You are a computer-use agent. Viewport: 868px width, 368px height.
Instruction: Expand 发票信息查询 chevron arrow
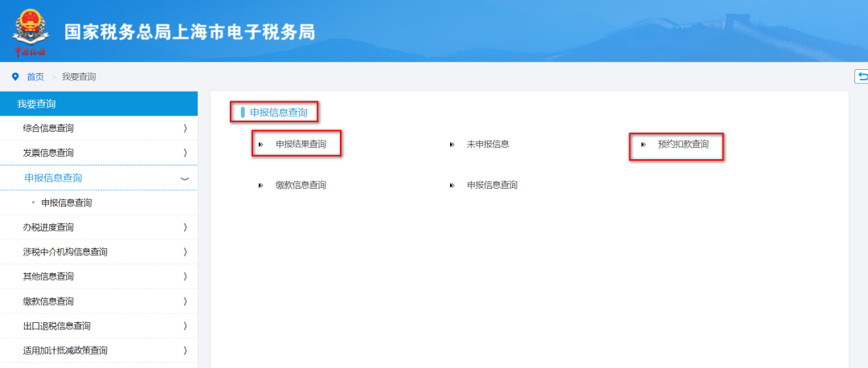(x=185, y=153)
